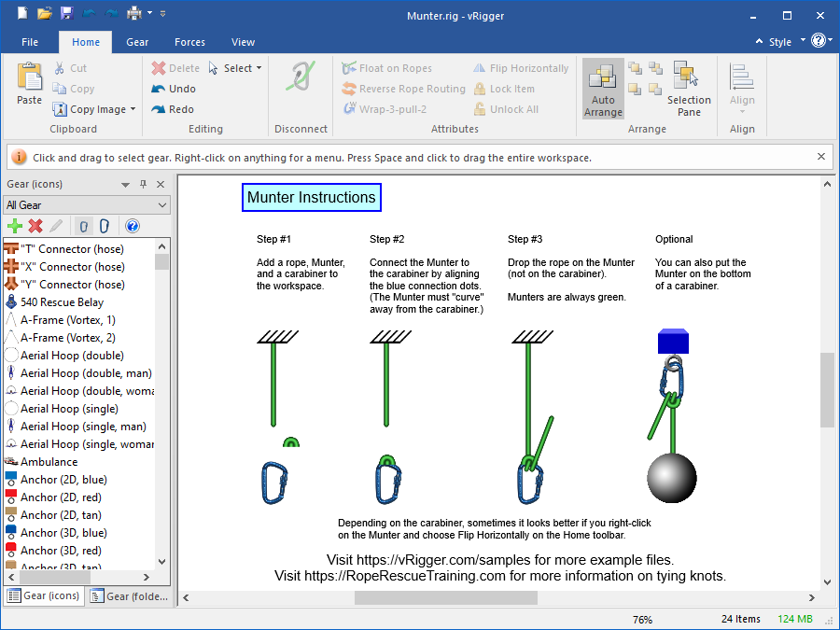Click the Paste icon in Clipboard
This screenshot has height=630, width=840.
[30, 82]
